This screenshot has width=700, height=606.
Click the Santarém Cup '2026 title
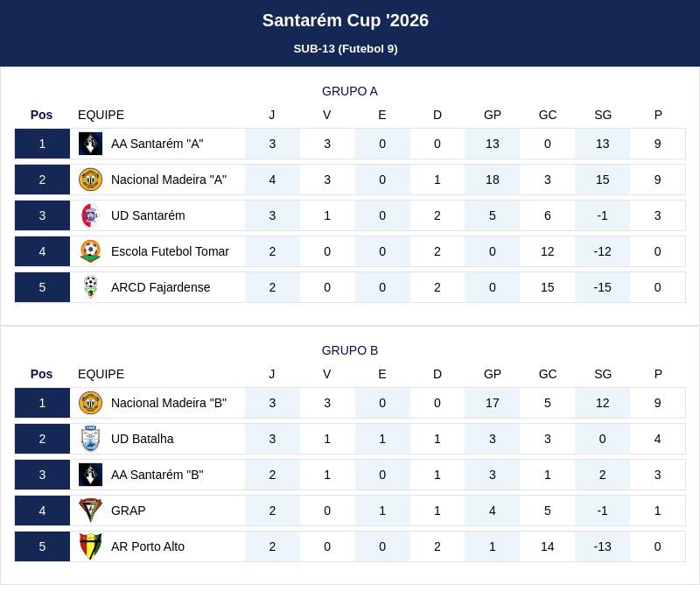click(x=346, y=20)
